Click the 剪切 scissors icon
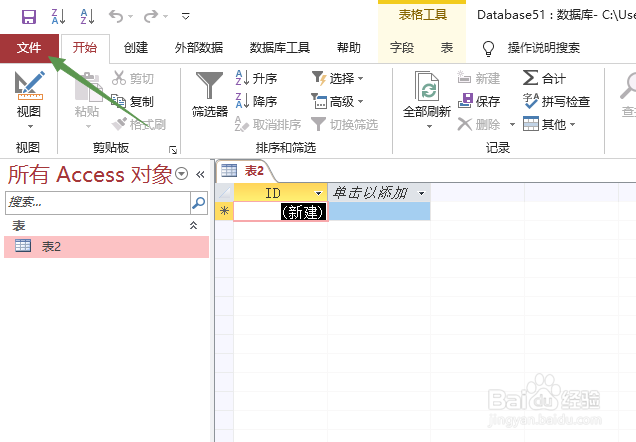The width and height of the screenshot is (636, 442). point(118,78)
